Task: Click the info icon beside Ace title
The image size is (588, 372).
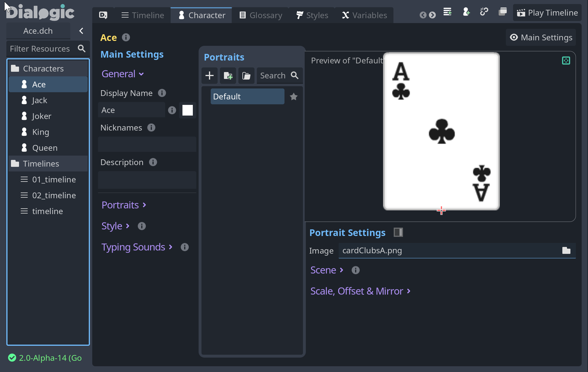Action: (126, 37)
